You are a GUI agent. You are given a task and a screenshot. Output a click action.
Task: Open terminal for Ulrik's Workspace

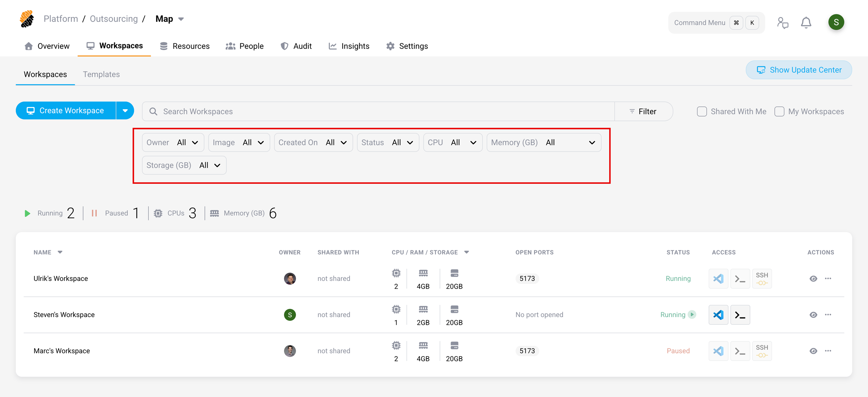point(740,279)
